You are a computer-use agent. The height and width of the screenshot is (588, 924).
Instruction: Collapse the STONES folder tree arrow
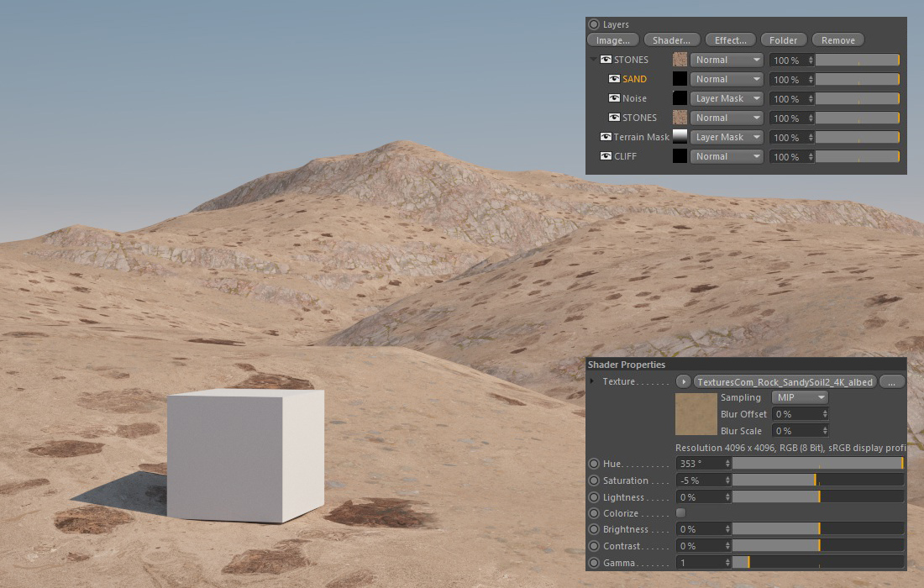593,60
